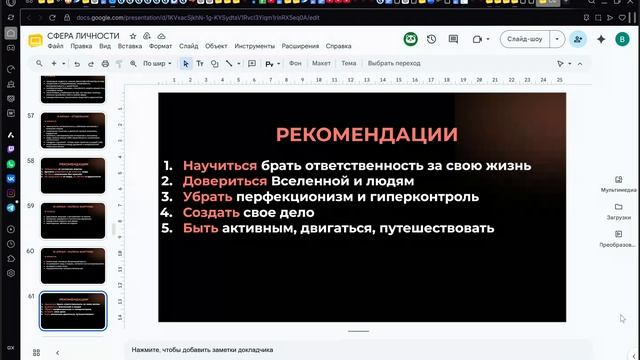
Task: Search the menus magnifier icon
Action: (x=39, y=63)
